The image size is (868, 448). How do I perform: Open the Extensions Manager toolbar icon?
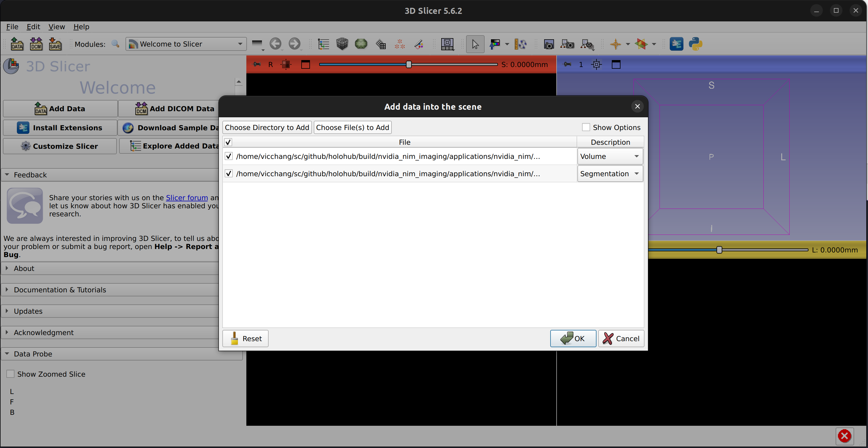676,44
